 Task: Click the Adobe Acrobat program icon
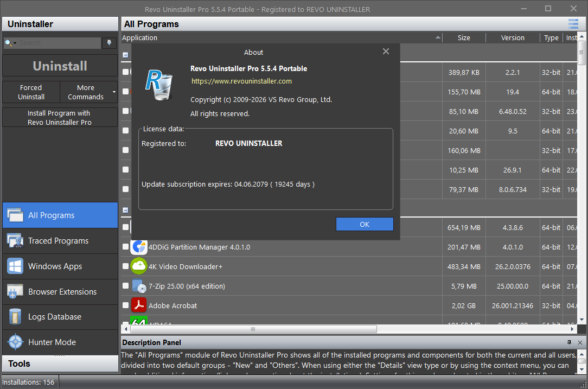139,305
